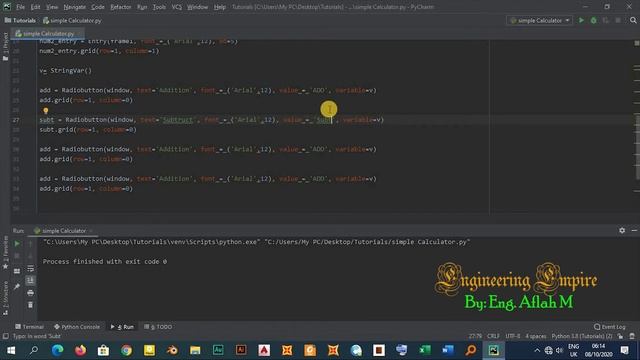The width and height of the screenshot is (640, 360).
Task: Open the Python Console tool window
Action: click(77, 327)
